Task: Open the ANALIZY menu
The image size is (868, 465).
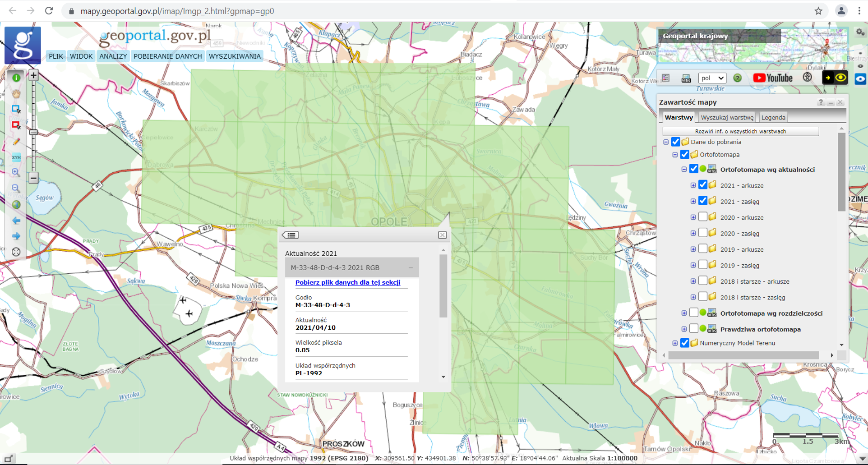Action: pyautogui.click(x=113, y=56)
